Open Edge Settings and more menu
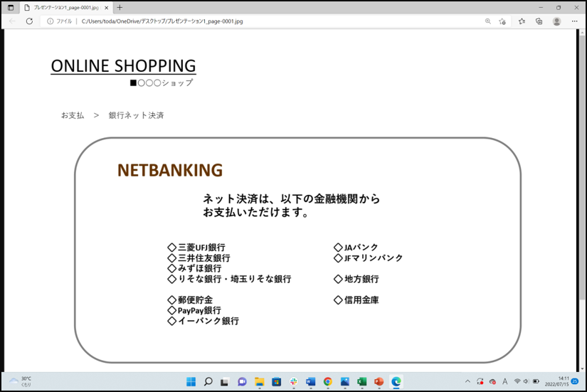 pyautogui.click(x=575, y=21)
